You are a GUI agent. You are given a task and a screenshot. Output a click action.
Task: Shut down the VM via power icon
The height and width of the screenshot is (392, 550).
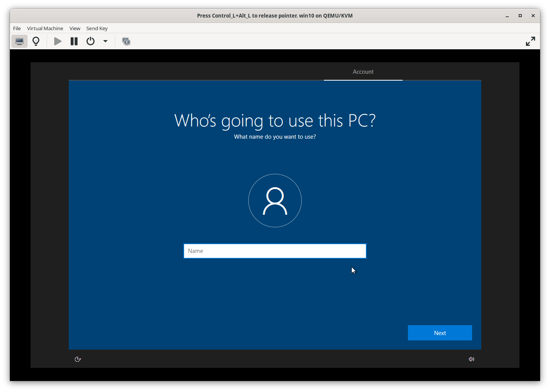91,41
